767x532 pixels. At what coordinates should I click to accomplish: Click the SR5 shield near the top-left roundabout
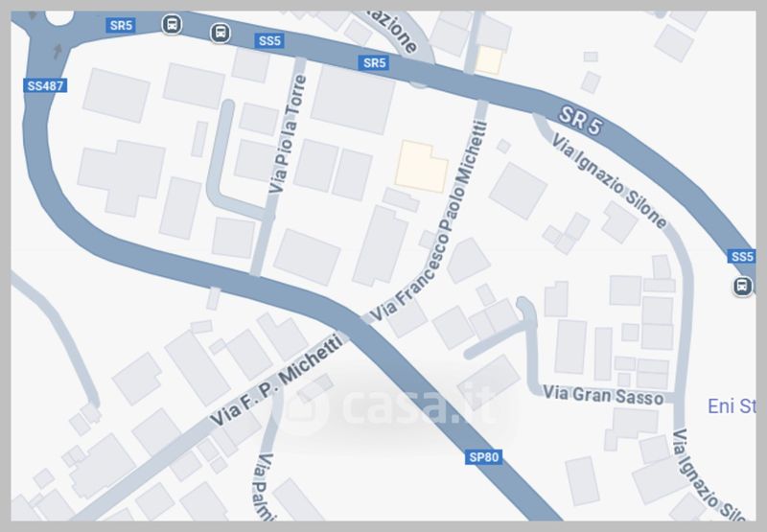point(121,25)
